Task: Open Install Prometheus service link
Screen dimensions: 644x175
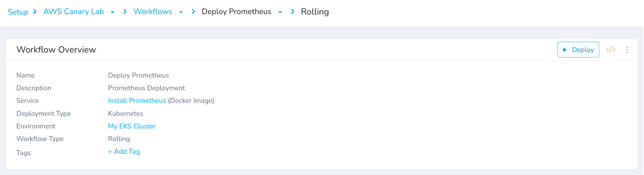Action: tap(137, 101)
